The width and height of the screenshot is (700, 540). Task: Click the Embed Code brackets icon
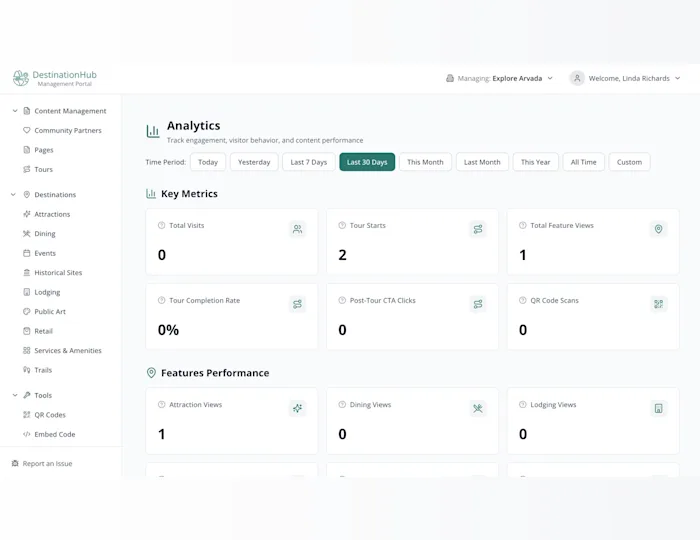click(27, 434)
